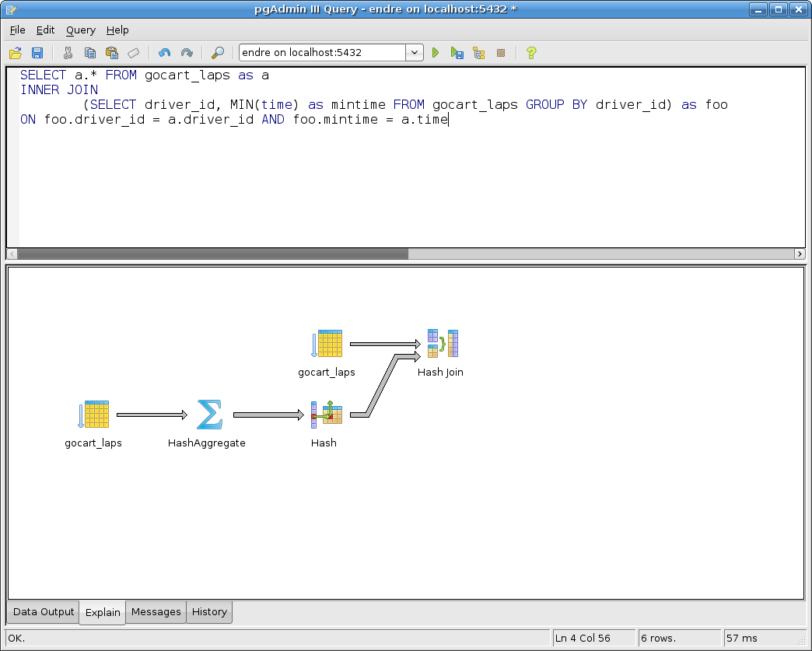Select the HashAggregate sigma node
812x651 pixels.
pyautogui.click(x=208, y=415)
